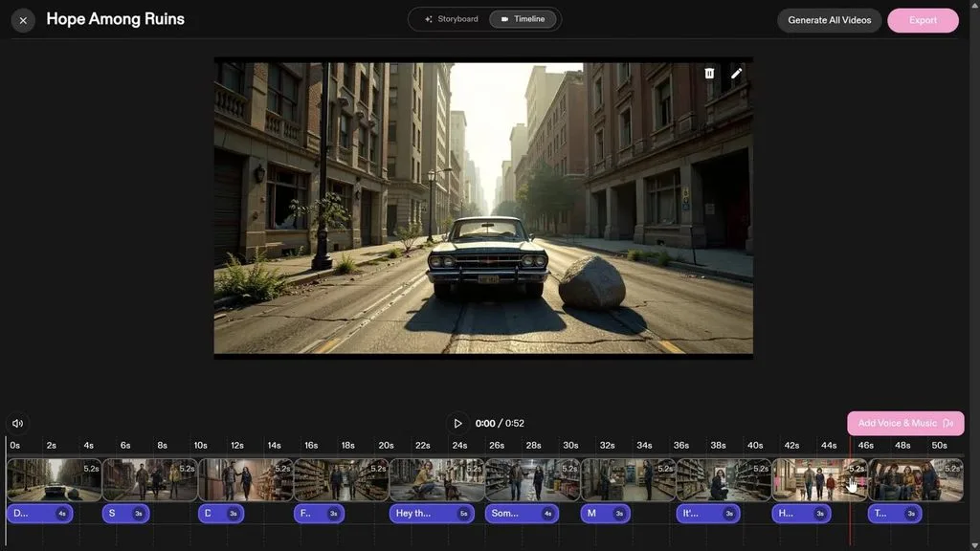Open the 'F..' voice segment

pyautogui.click(x=319, y=514)
